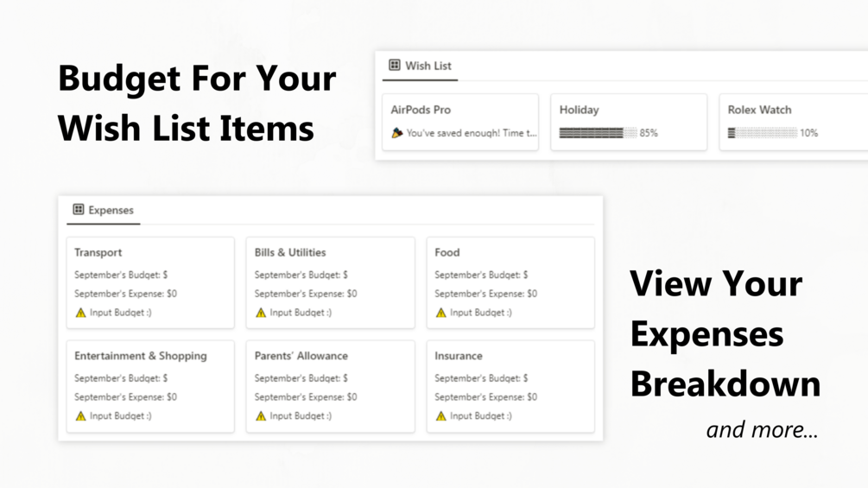Click the warning icon in Bills & Utilities card
The height and width of the screenshot is (488, 868).
coord(261,313)
